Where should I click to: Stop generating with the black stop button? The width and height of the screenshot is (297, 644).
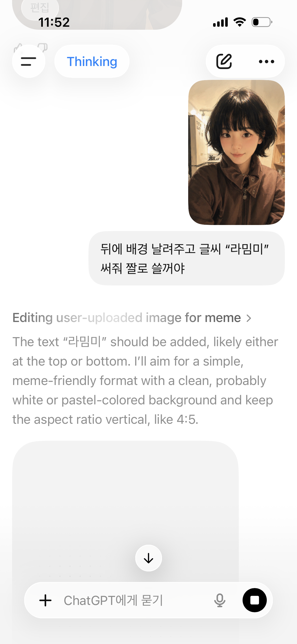[254, 600]
